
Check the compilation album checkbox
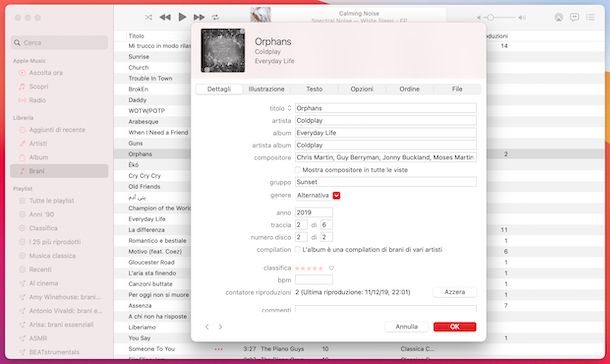[x=298, y=250]
